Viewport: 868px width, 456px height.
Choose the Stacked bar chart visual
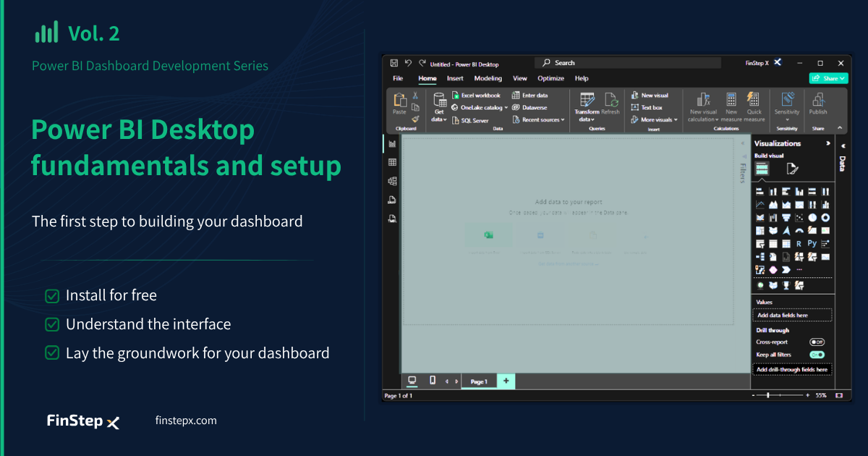tap(759, 191)
